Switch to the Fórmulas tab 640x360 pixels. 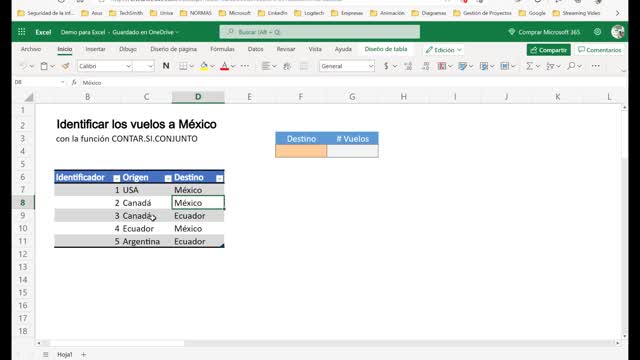click(222, 49)
